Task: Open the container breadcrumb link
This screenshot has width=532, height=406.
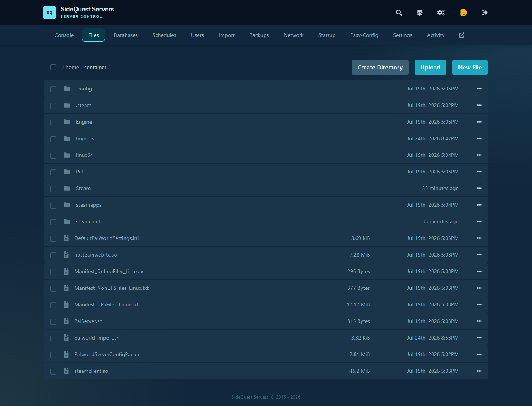Action: coord(95,67)
